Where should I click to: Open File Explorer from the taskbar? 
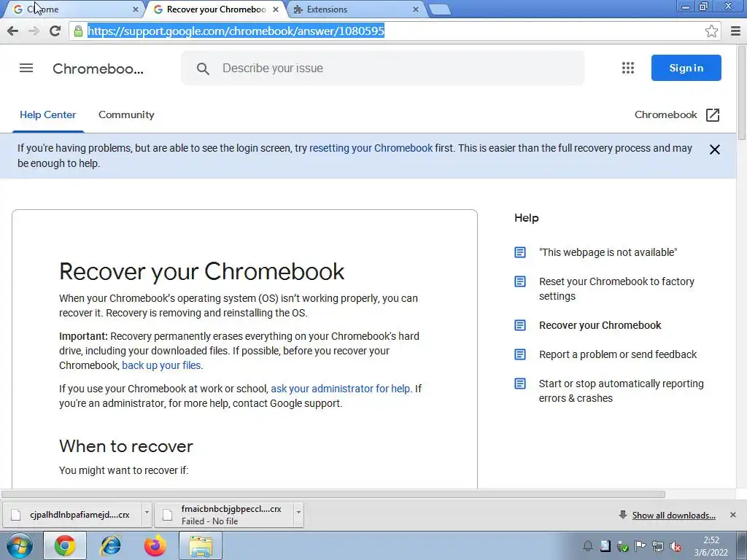pyautogui.click(x=201, y=545)
